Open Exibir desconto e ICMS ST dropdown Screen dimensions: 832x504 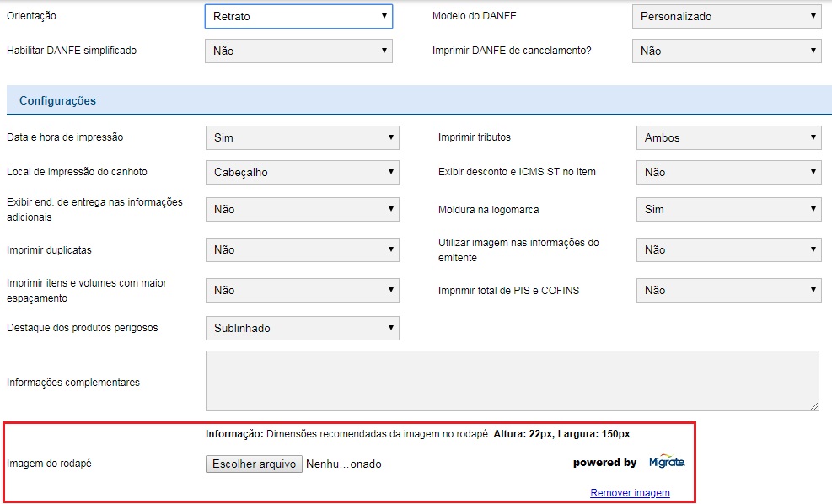coord(728,172)
